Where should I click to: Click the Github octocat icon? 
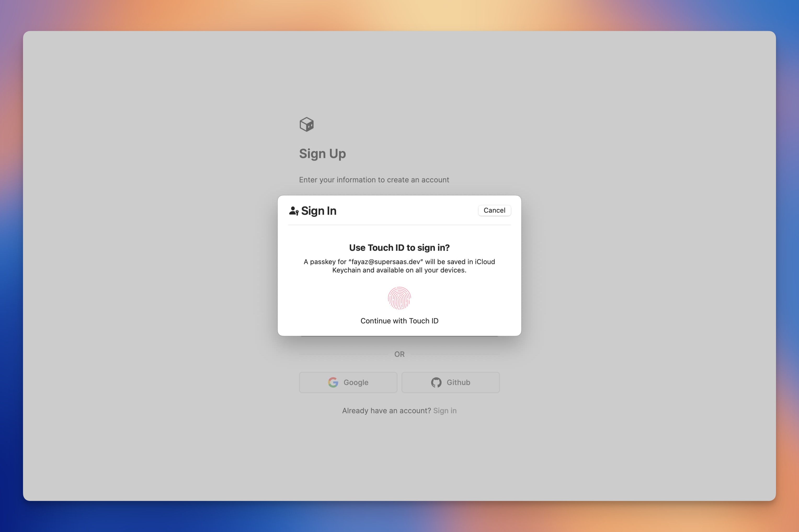pyautogui.click(x=436, y=382)
